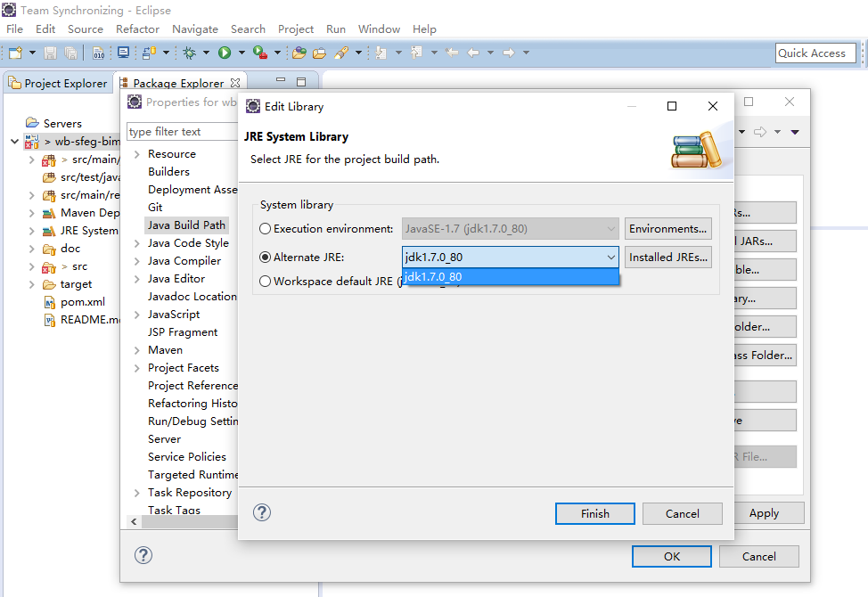868x597 pixels.
Task: Click the server database toolbar icon
Action: 148,53
